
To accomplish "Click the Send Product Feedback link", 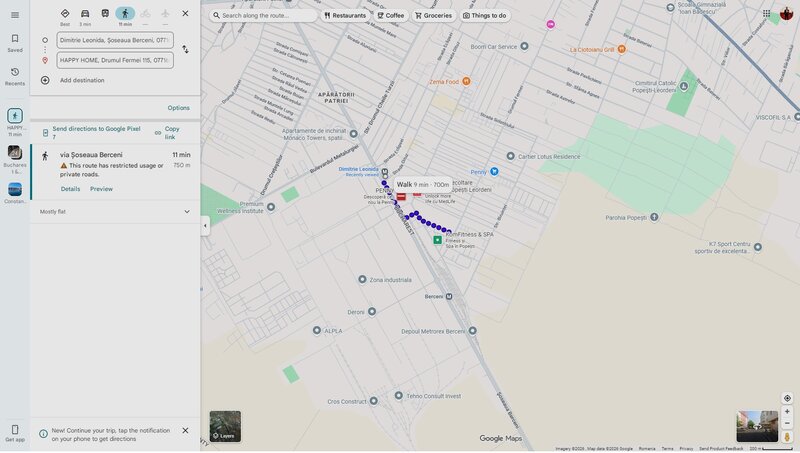I will pyautogui.click(x=721, y=448).
